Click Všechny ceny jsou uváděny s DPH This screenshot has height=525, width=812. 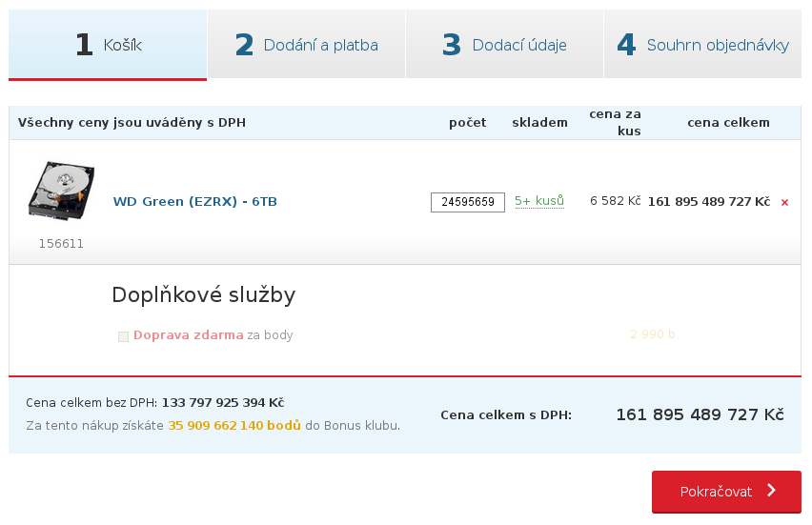point(132,123)
